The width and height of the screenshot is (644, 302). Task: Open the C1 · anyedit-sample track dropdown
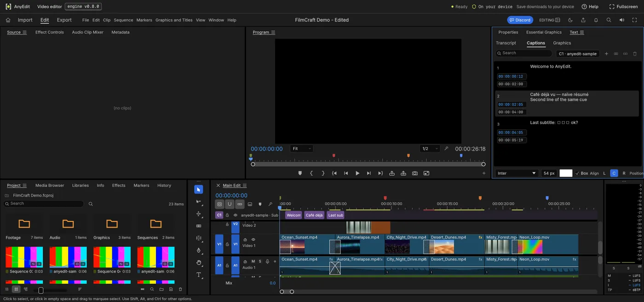pos(578,54)
